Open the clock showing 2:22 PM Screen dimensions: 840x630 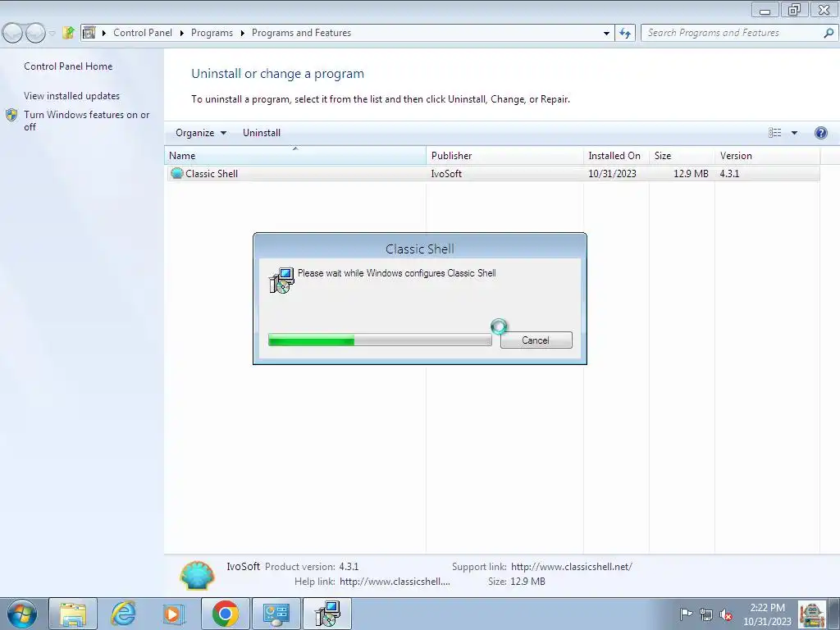[x=767, y=614]
